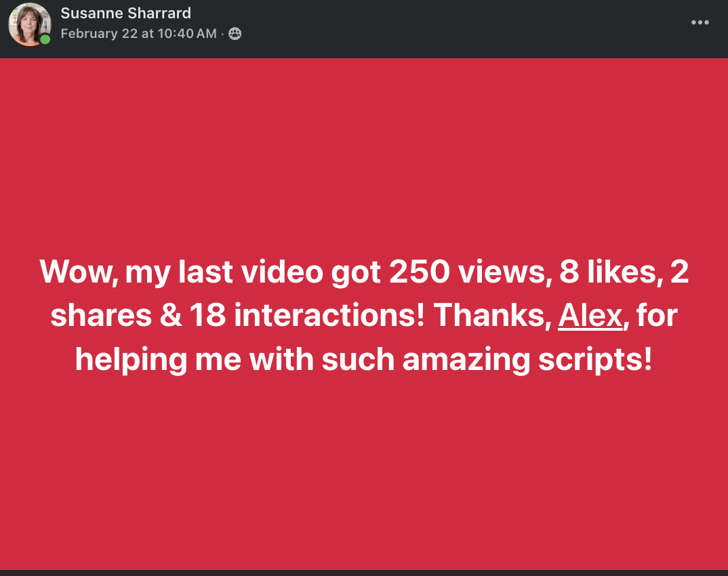Viewport: 728px width, 576px height.
Task: Follow the tagged Alex link
Action: click(x=590, y=316)
